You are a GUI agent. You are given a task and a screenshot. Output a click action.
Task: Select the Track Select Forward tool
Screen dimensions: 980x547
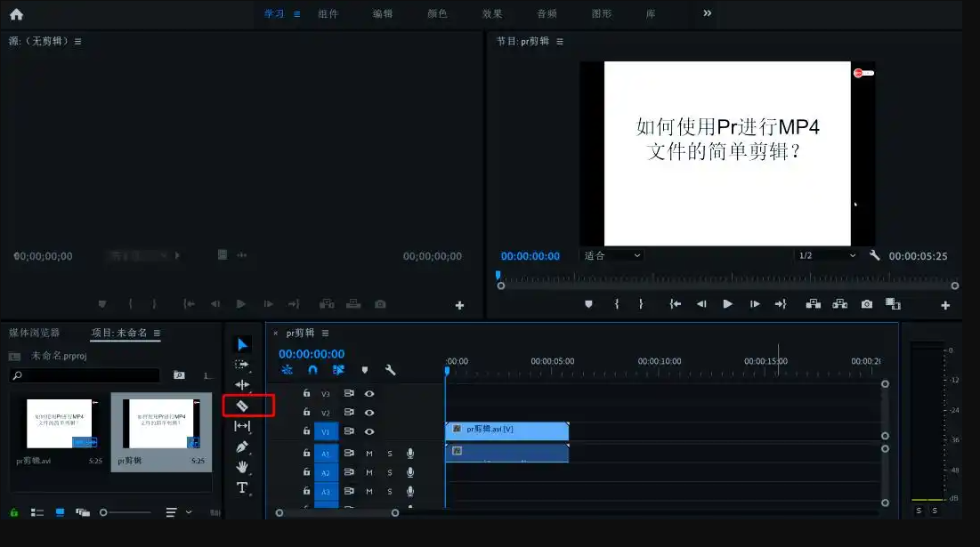pos(242,364)
